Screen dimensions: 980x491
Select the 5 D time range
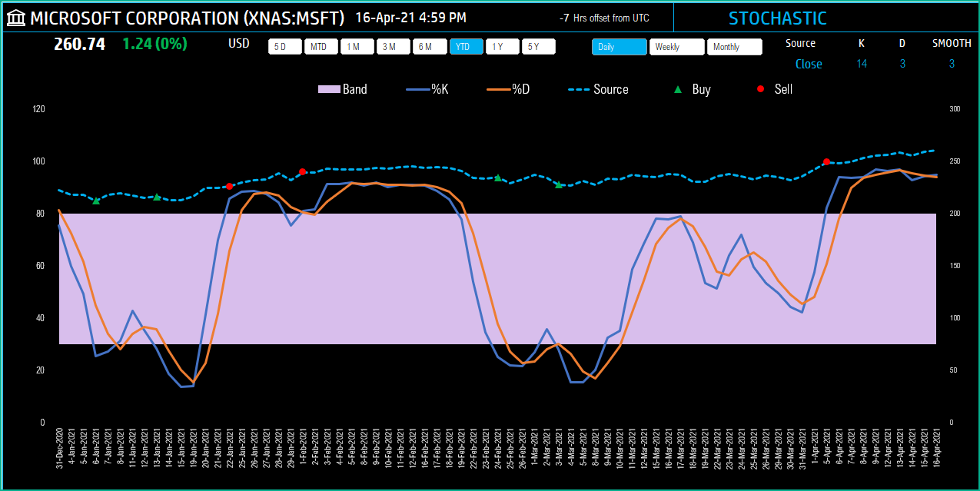tap(284, 47)
